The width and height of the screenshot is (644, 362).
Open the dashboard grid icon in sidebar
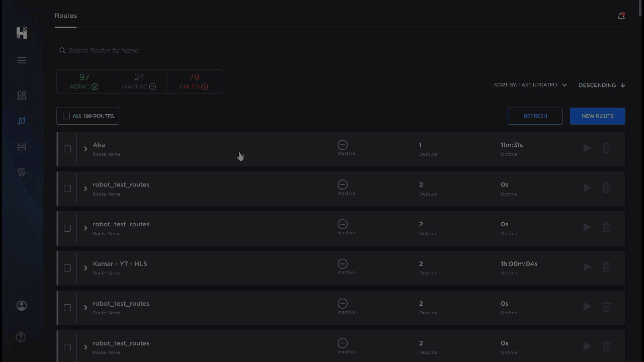click(22, 95)
